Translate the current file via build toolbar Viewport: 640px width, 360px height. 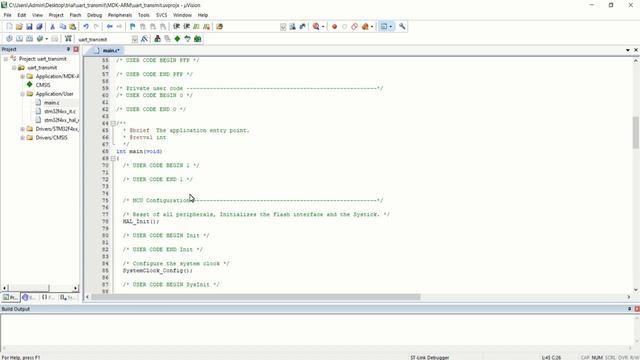coord(9,39)
